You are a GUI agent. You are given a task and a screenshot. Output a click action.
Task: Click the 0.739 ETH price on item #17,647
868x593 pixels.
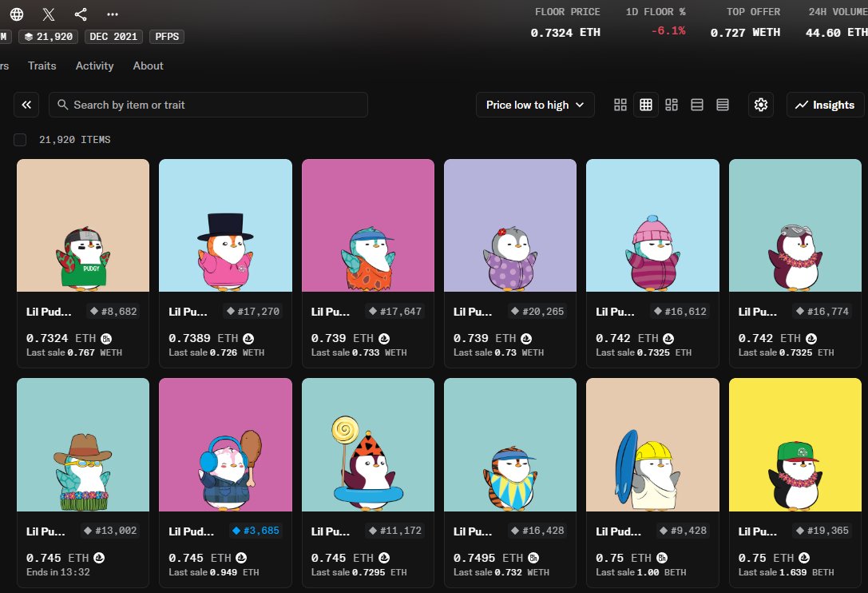(x=343, y=338)
